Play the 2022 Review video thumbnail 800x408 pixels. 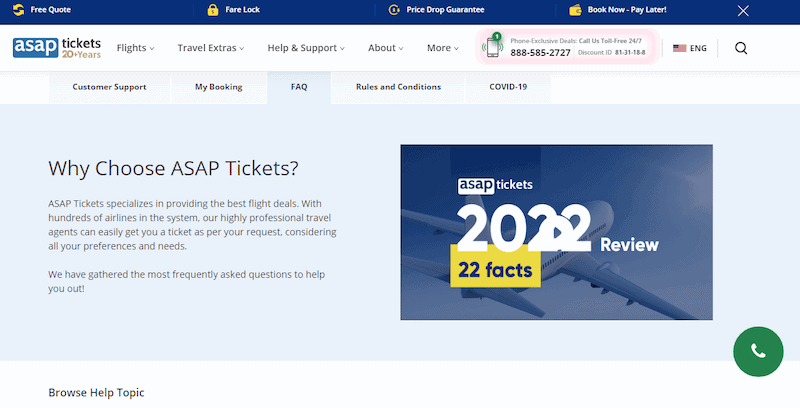click(x=557, y=232)
